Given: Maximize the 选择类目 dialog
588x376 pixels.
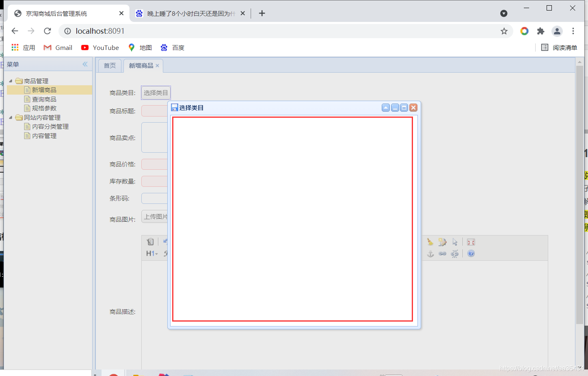Looking at the screenshot, I should point(404,108).
